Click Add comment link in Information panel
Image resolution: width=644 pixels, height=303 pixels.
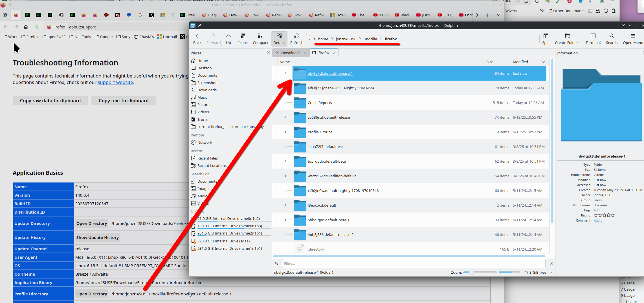(x=598, y=220)
